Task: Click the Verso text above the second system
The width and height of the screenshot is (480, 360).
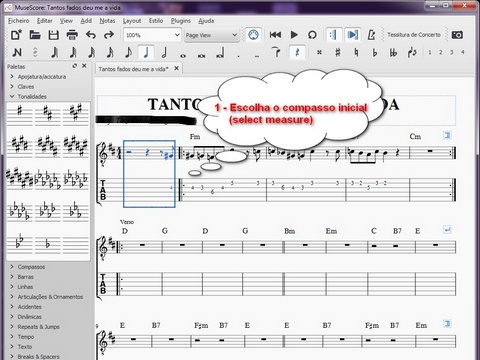Action: click(x=127, y=222)
